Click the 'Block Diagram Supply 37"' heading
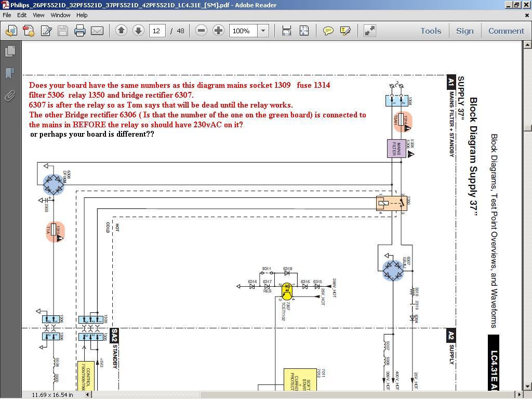This screenshot has height=399, width=532. click(x=473, y=157)
